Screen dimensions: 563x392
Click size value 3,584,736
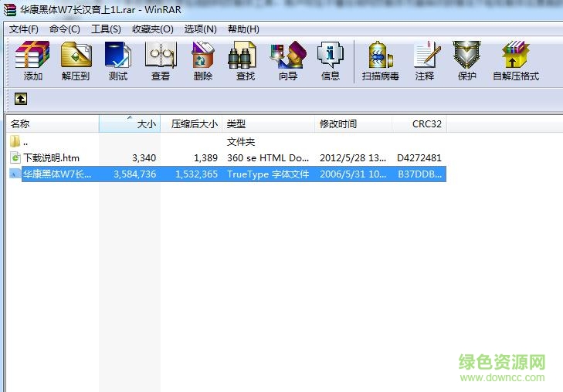tap(135, 174)
